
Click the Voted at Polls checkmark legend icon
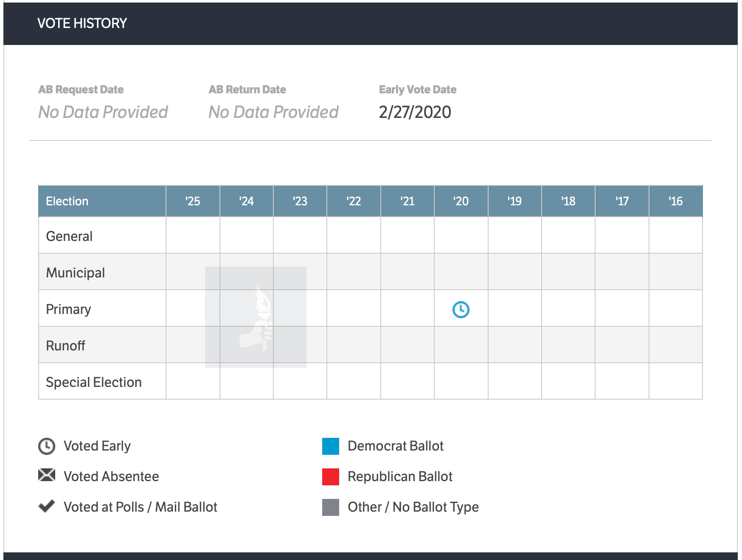[x=47, y=506]
